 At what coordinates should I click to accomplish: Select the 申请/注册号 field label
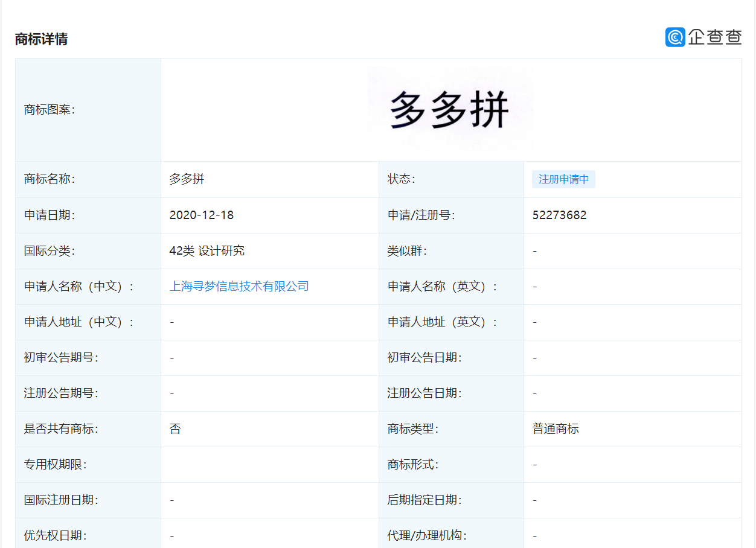click(x=421, y=215)
